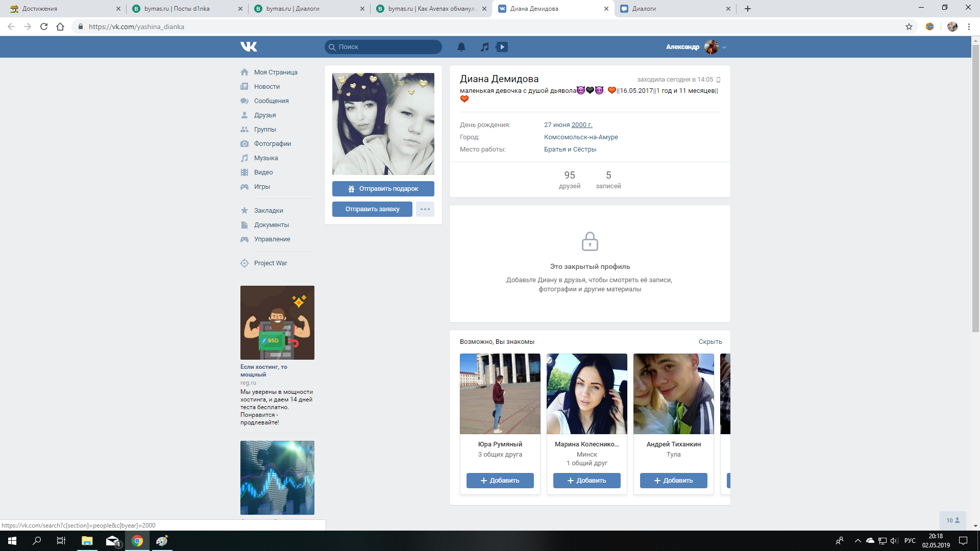Open Закладки in the left menu
Viewport: 980px width, 551px height.
[x=268, y=211]
